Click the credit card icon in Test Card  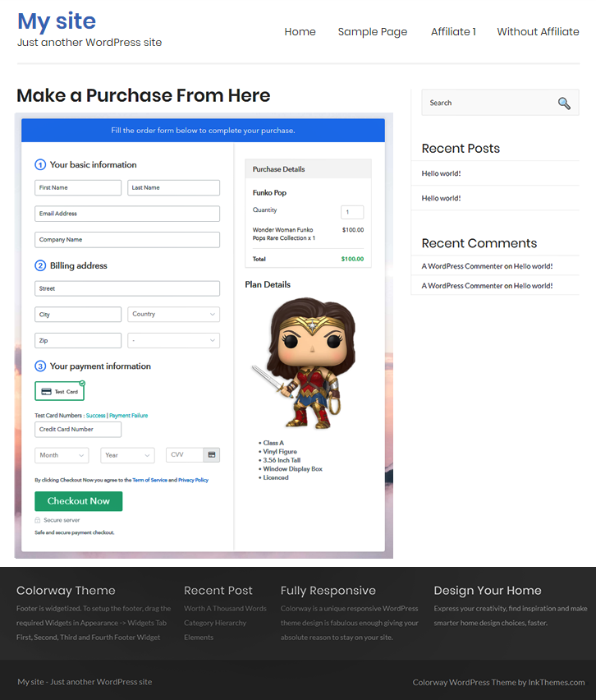pyautogui.click(x=47, y=392)
